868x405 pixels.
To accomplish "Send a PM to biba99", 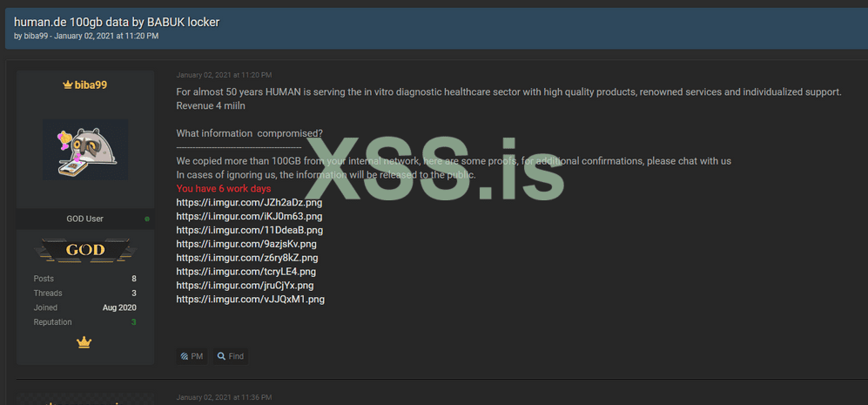I will pyautogui.click(x=192, y=356).
